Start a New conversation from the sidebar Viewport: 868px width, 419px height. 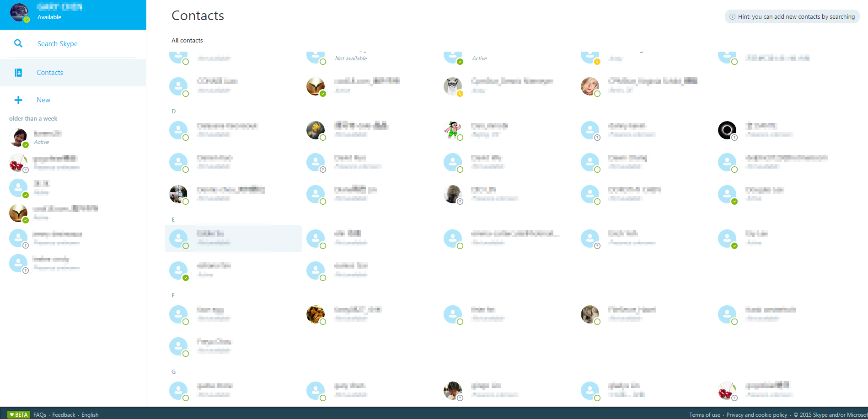pos(43,100)
